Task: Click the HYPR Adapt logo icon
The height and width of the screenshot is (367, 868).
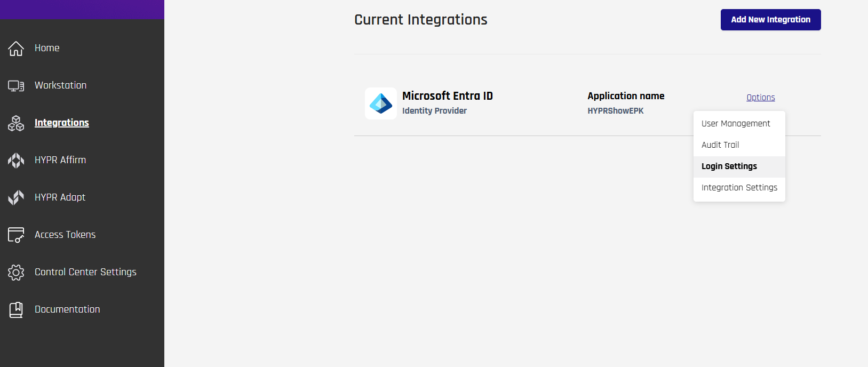Action: click(x=16, y=197)
